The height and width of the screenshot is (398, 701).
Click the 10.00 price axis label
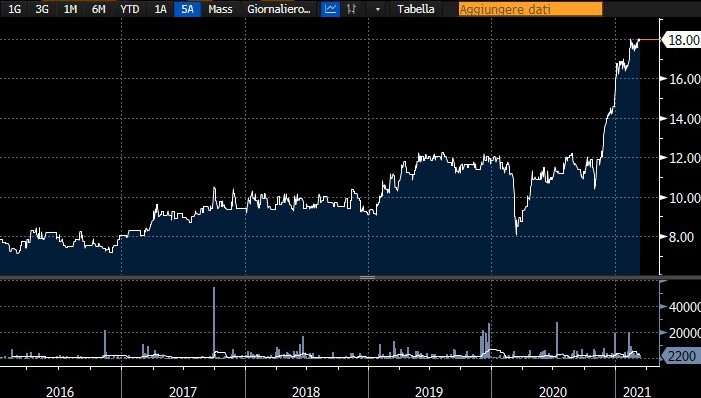pos(684,197)
